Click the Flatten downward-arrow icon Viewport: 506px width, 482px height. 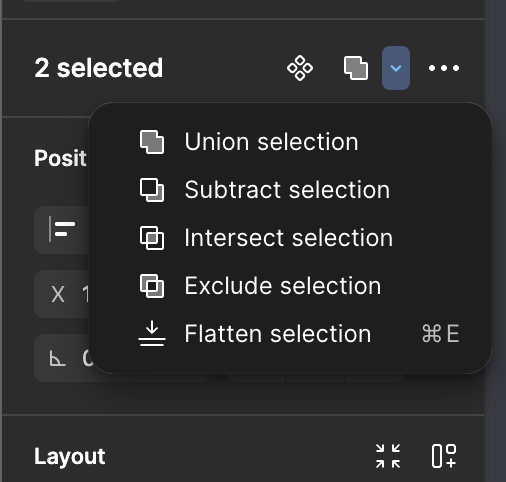tap(152, 333)
